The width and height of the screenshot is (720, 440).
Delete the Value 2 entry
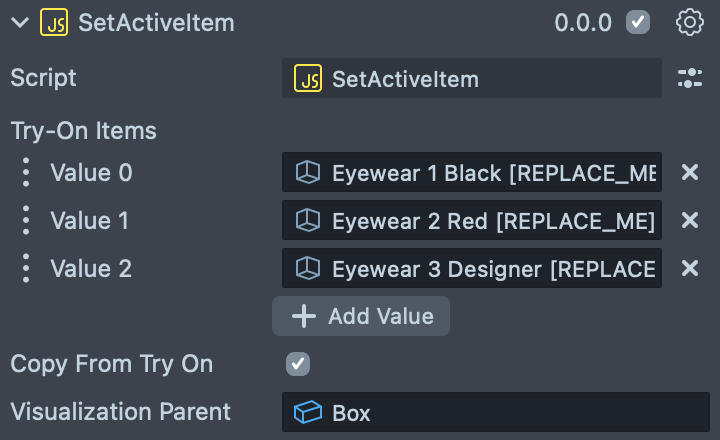pos(690,268)
